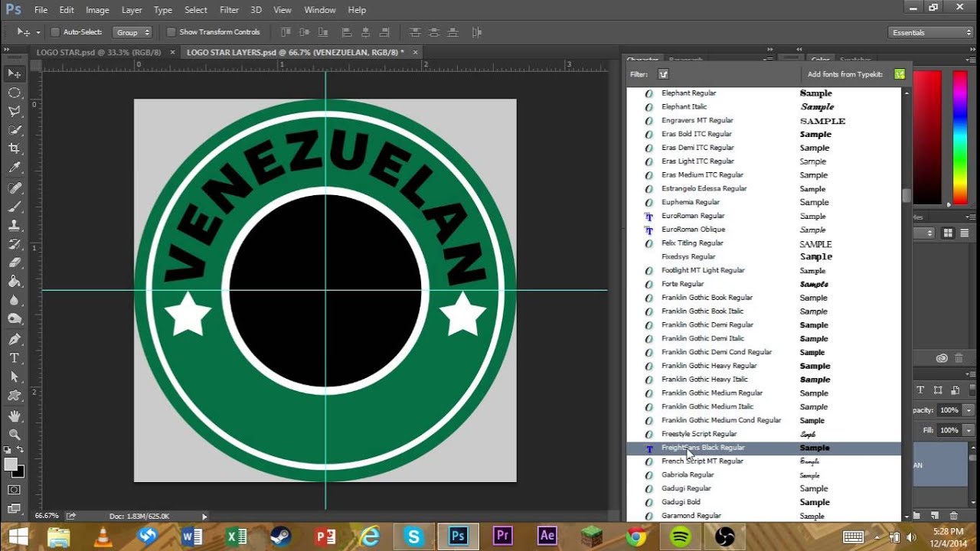This screenshot has height=551, width=980.
Task: Select the Healing Brush tool
Action: [x=15, y=187]
